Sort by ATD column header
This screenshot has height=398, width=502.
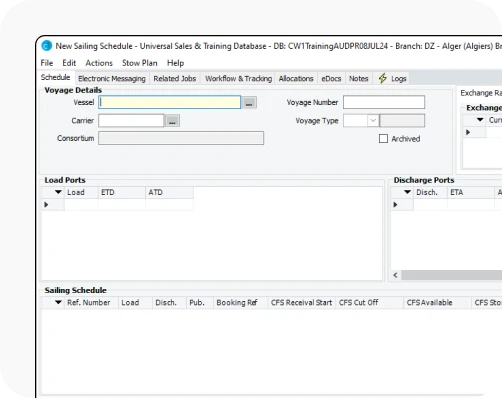(169, 192)
